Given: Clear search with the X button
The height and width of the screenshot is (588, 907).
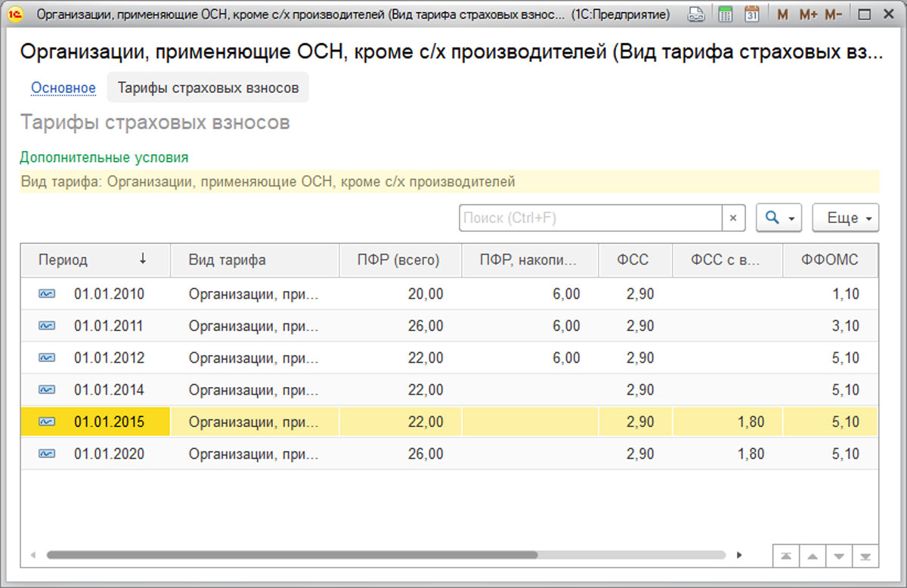Looking at the screenshot, I should click(732, 218).
